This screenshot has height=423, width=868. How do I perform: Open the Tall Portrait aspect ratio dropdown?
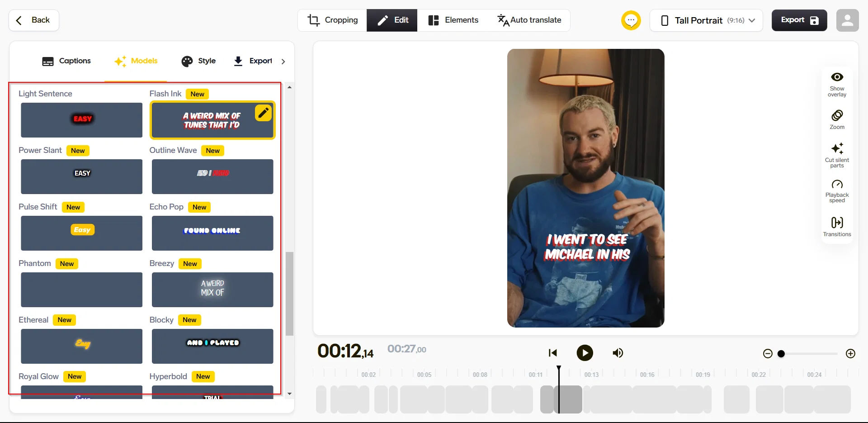pos(706,20)
